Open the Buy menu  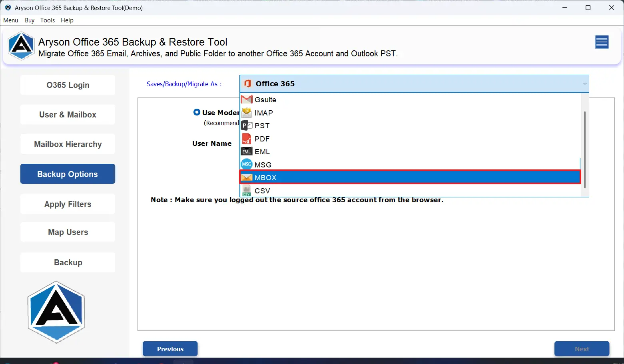click(x=30, y=20)
